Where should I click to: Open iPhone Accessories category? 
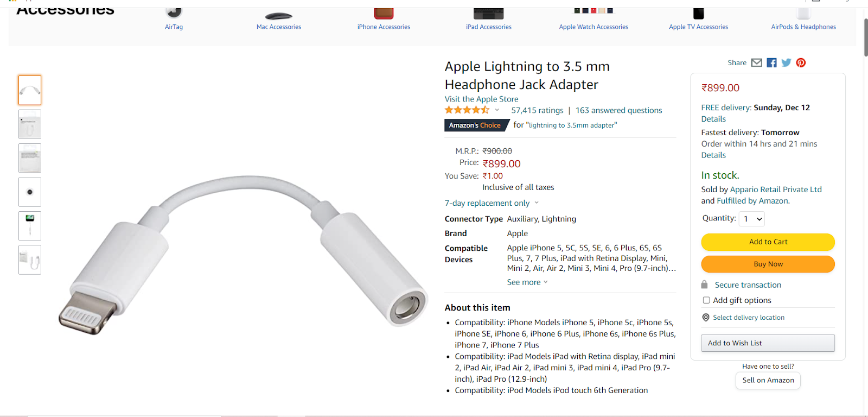tap(384, 27)
